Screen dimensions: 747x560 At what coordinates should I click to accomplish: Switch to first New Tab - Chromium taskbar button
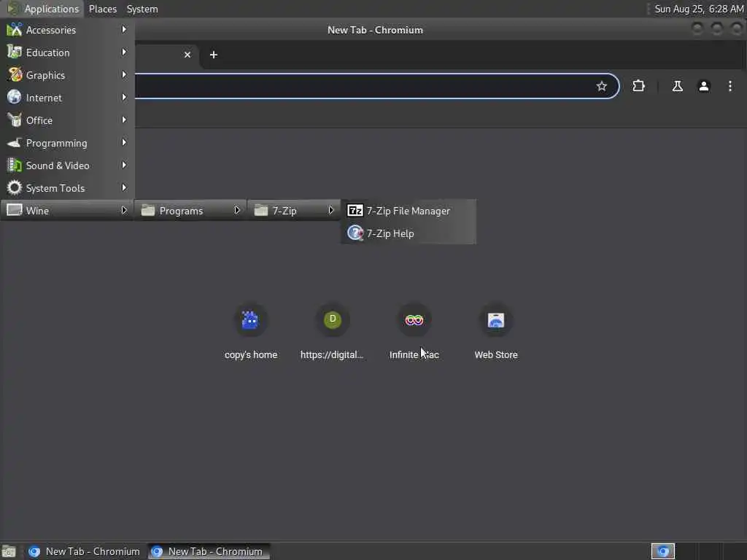pyautogui.click(x=85, y=551)
